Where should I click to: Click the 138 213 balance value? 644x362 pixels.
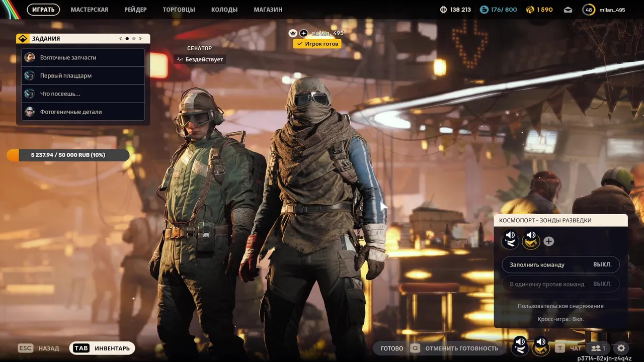point(460,10)
